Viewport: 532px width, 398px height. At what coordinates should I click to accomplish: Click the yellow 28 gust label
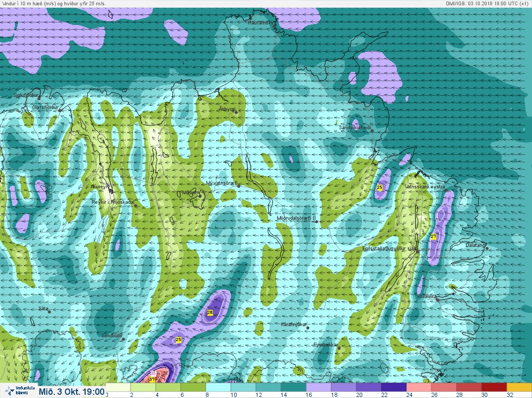(x=210, y=312)
